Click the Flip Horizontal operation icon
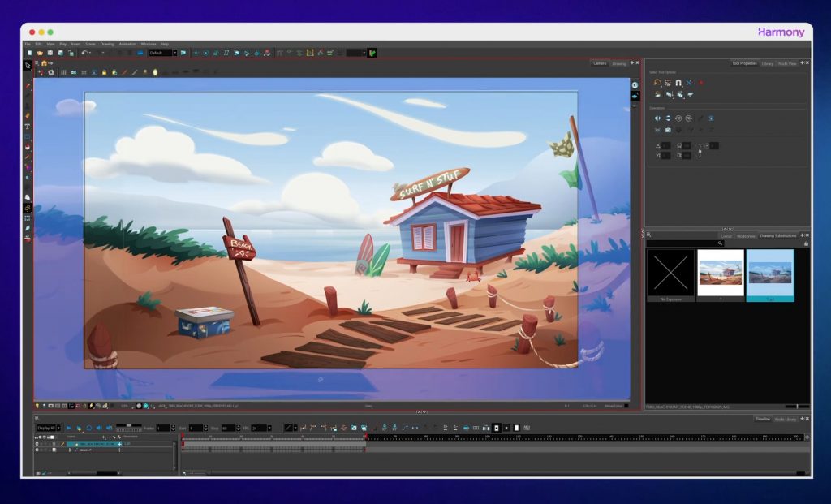This screenshot has width=831, height=504. pos(657,118)
